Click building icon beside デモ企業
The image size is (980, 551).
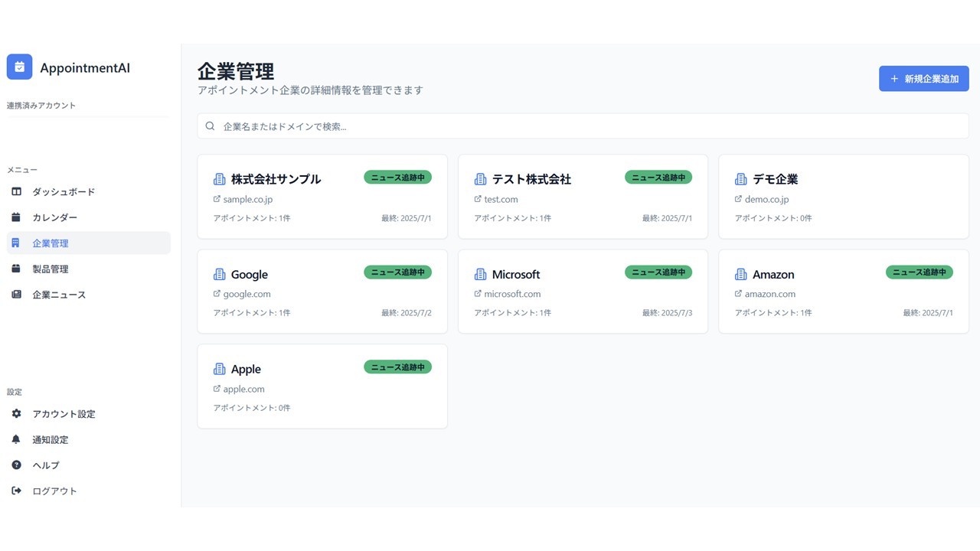pyautogui.click(x=740, y=179)
